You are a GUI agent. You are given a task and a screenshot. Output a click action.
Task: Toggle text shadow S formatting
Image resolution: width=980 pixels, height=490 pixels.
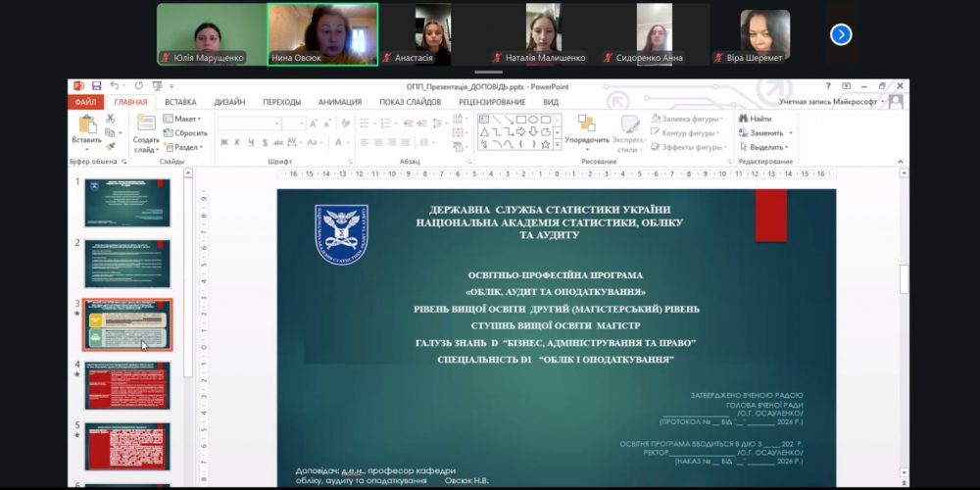pyautogui.click(x=265, y=142)
